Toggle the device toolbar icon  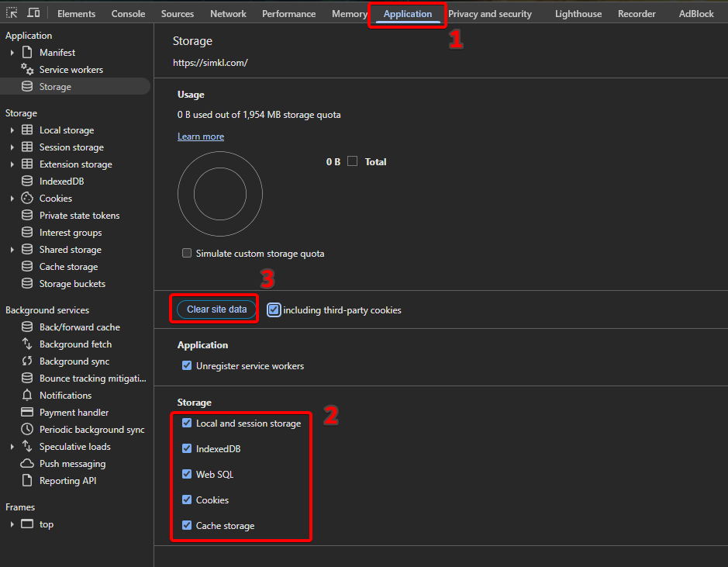click(x=33, y=13)
